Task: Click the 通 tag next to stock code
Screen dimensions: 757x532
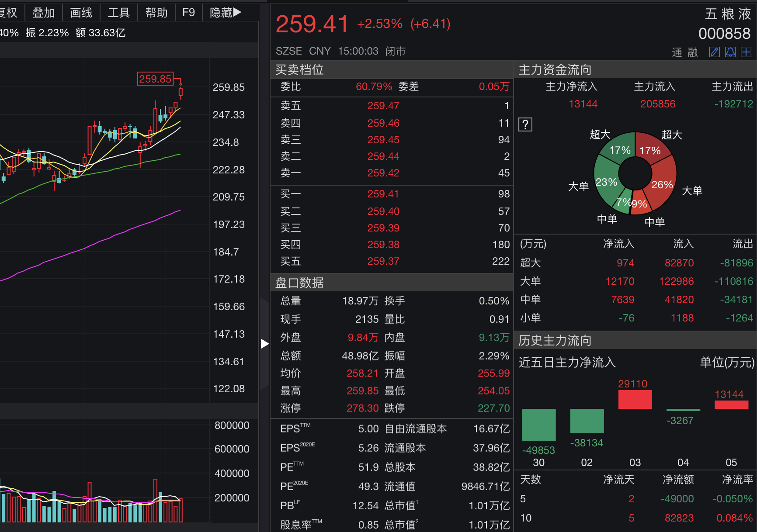Action: click(x=677, y=53)
